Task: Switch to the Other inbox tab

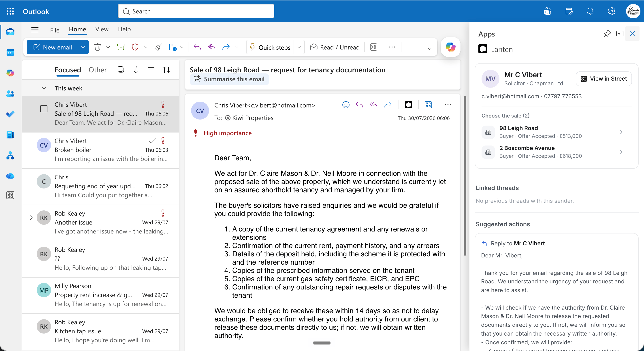Action: point(98,70)
